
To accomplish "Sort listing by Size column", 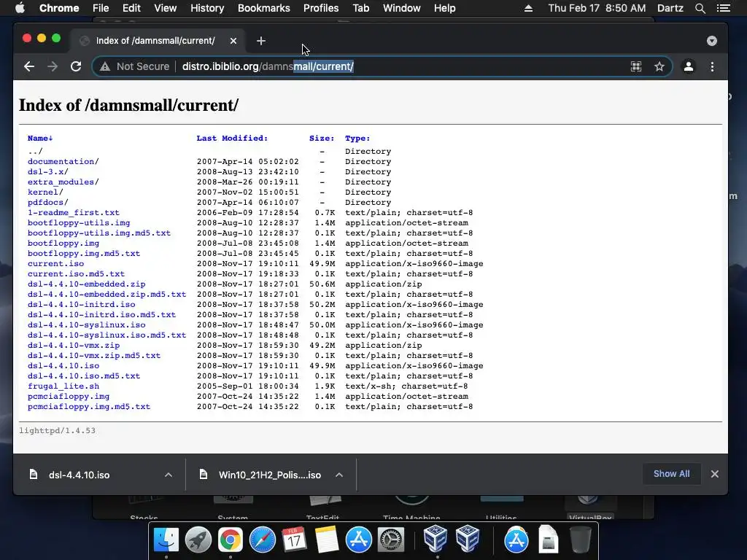I will [322, 138].
